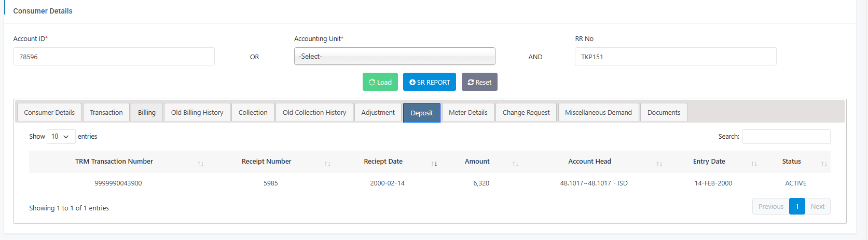Image resolution: width=868 pixels, height=240 pixels.
Task: Sort by Reciept Date column icon
Action: (434, 164)
